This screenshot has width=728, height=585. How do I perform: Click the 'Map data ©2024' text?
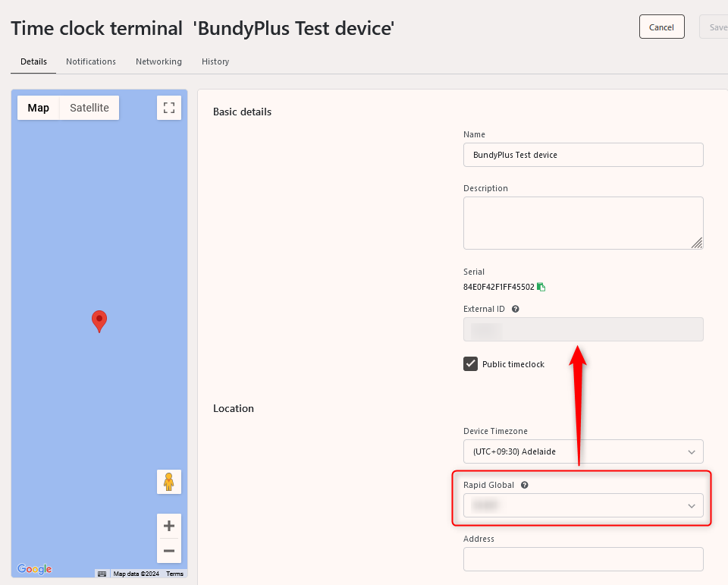(136, 574)
